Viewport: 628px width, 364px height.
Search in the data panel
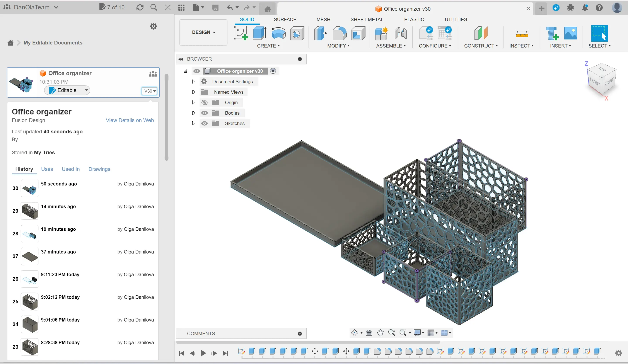coord(154,7)
